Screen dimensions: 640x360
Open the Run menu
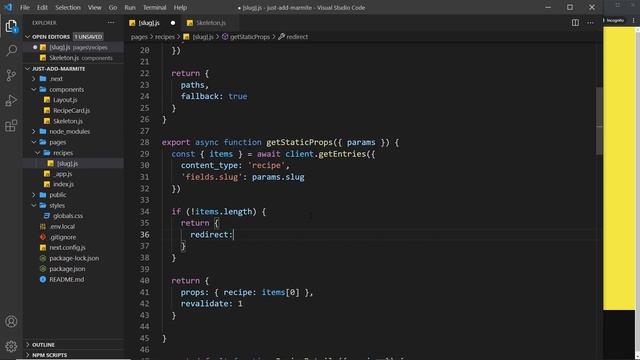click(130, 7)
